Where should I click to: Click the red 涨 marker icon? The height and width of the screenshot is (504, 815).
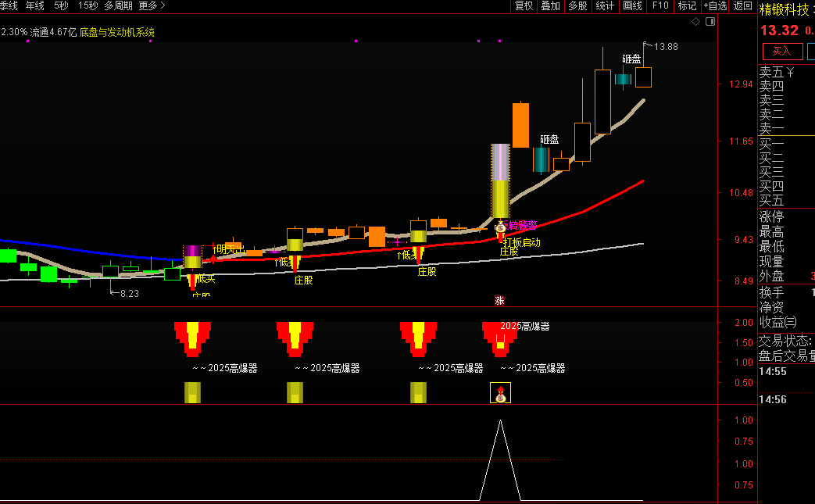click(x=499, y=300)
